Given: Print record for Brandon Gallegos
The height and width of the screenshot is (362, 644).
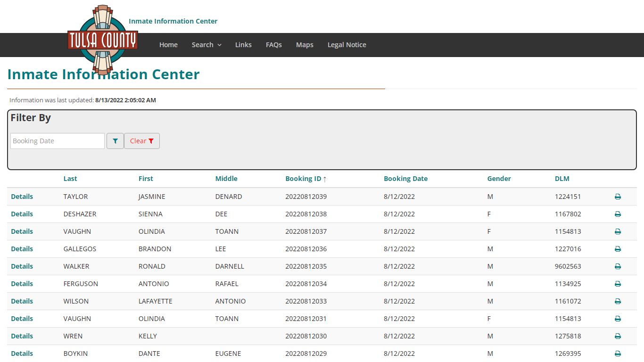Looking at the screenshot, I should point(618,249).
